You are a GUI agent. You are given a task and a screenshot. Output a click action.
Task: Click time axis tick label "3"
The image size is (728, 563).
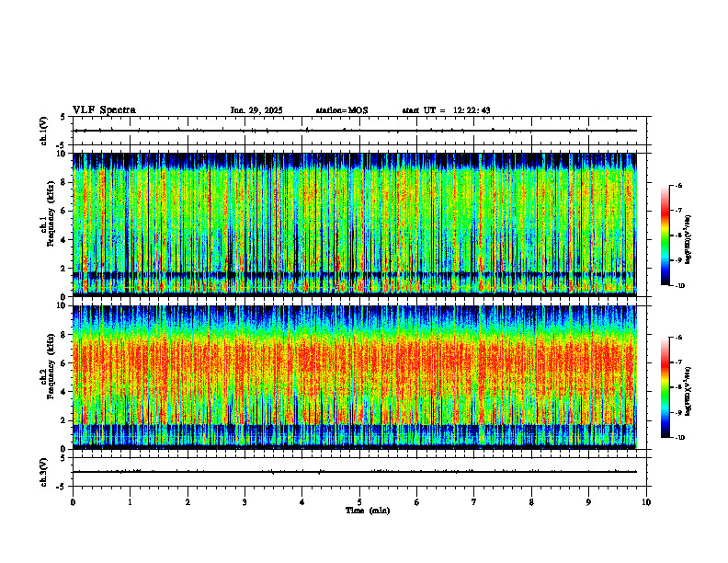245,502
